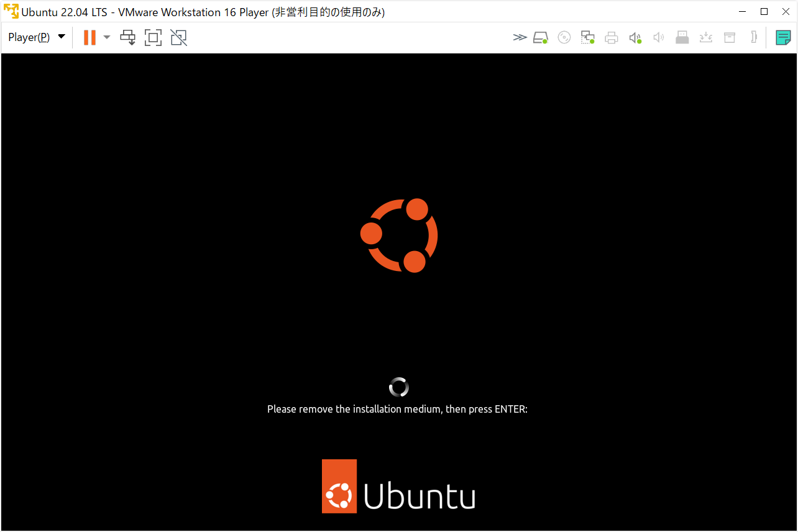
Task: Click the CD/DVD drive icon
Action: pos(564,38)
